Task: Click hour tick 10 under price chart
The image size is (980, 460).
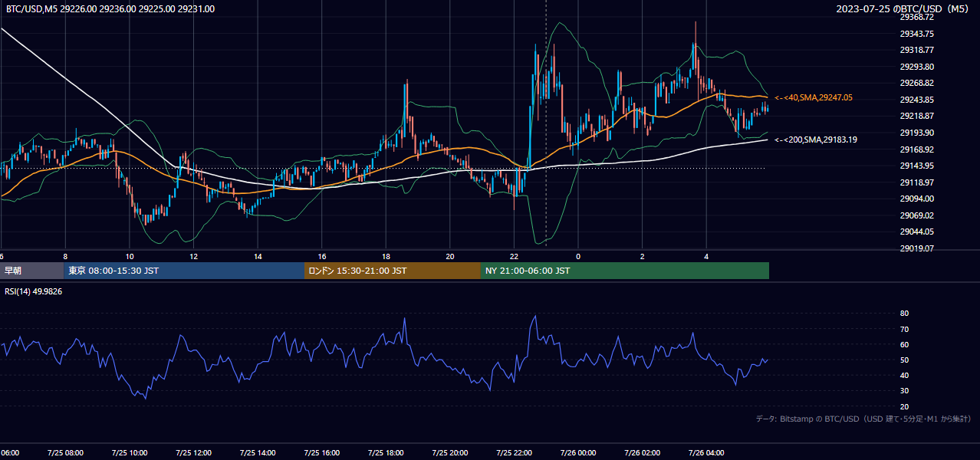Action: [130, 256]
